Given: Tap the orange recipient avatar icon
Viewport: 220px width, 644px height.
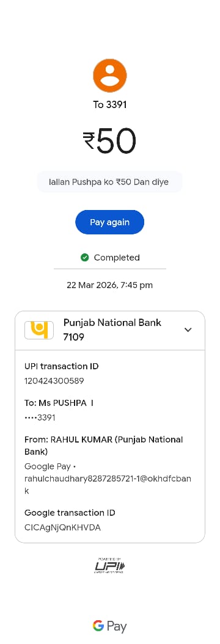Looking at the screenshot, I should point(110,76).
